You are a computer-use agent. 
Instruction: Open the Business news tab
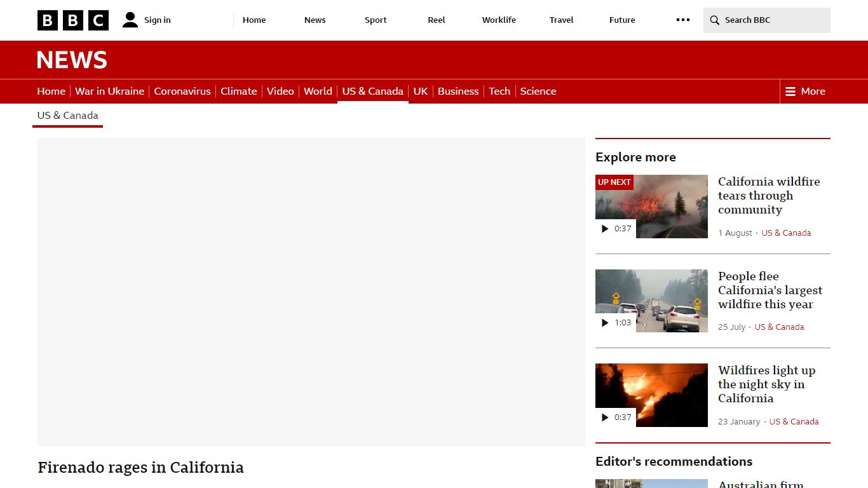click(458, 91)
